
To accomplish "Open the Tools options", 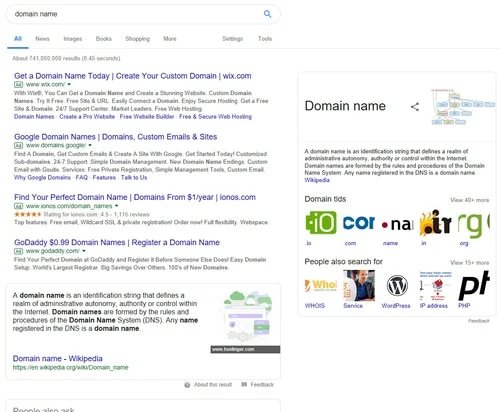I will (265, 39).
